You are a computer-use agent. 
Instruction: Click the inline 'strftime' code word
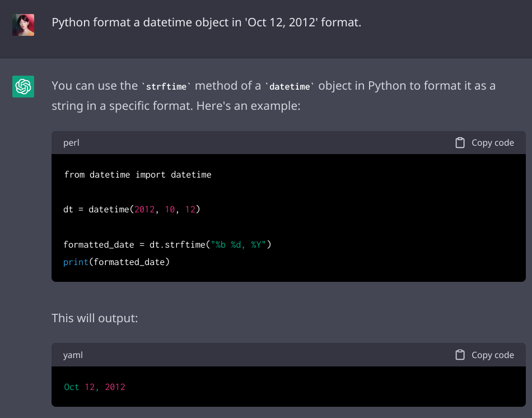click(x=166, y=87)
